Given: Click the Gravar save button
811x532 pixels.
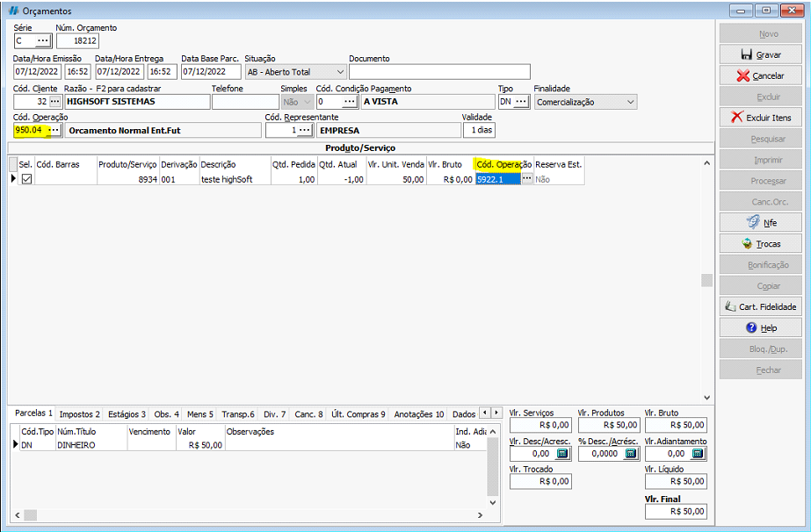Looking at the screenshot, I should (x=761, y=54).
